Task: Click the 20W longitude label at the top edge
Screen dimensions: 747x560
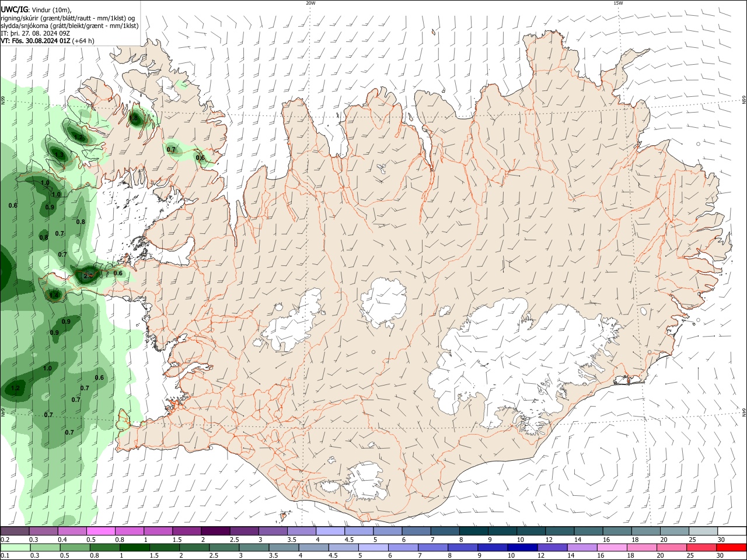Action: [310, 3]
